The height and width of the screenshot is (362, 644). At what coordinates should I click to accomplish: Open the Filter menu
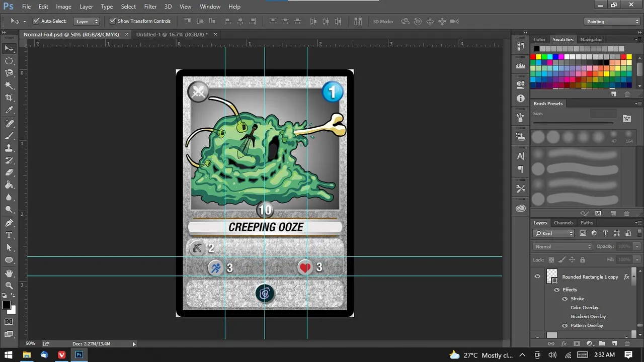(x=150, y=7)
